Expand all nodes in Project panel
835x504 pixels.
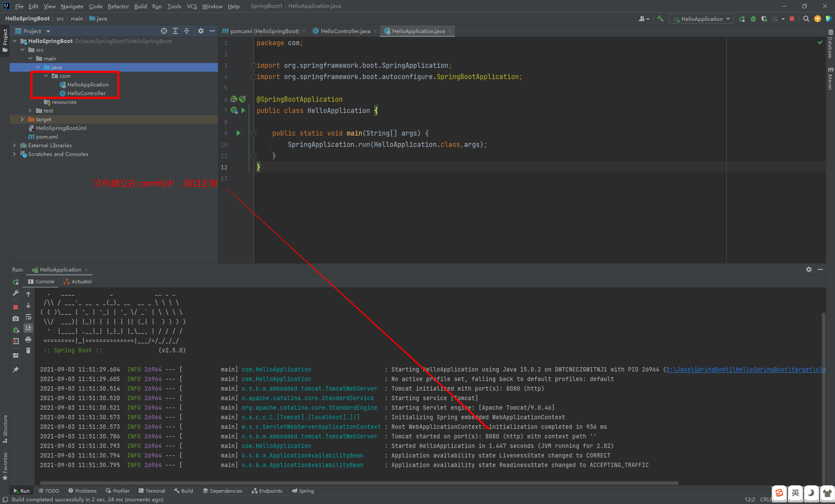pyautogui.click(x=175, y=31)
